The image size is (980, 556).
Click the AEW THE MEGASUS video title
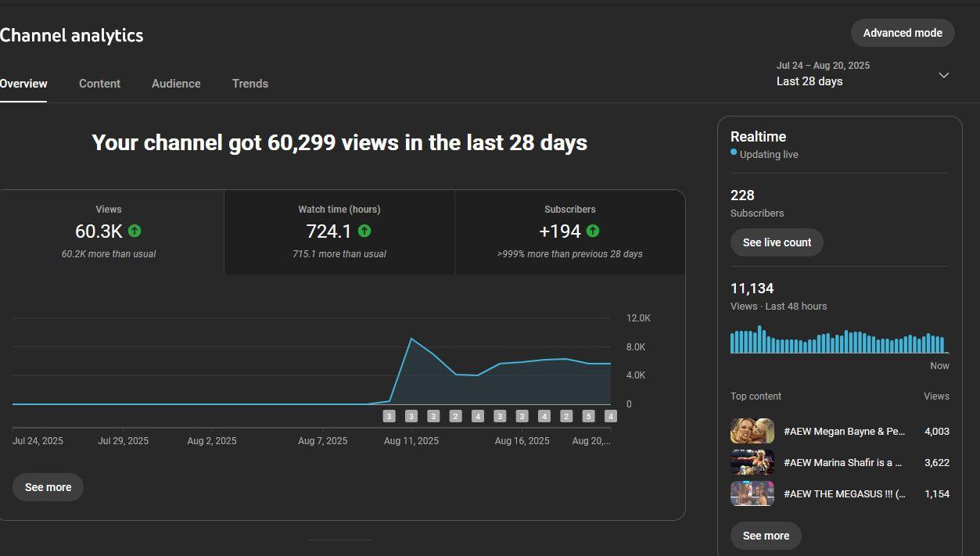[844, 494]
